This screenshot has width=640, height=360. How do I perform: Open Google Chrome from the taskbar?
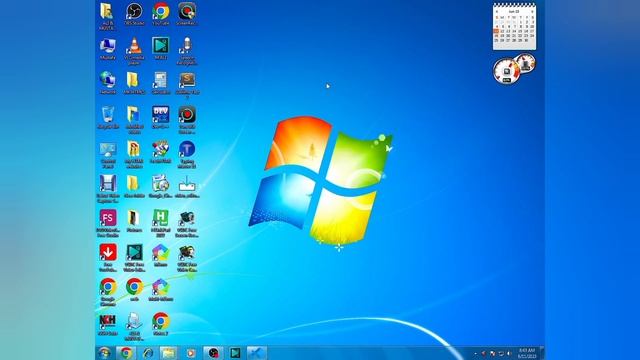click(x=126, y=353)
